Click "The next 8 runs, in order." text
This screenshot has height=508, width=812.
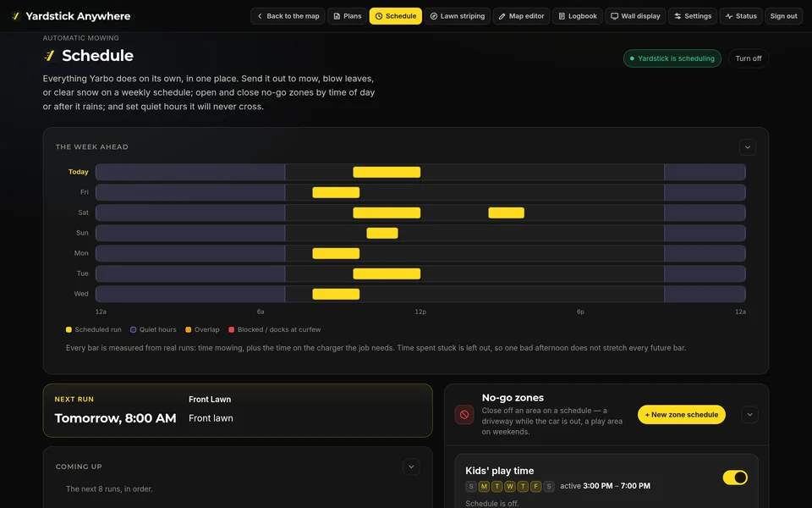point(109,489)
